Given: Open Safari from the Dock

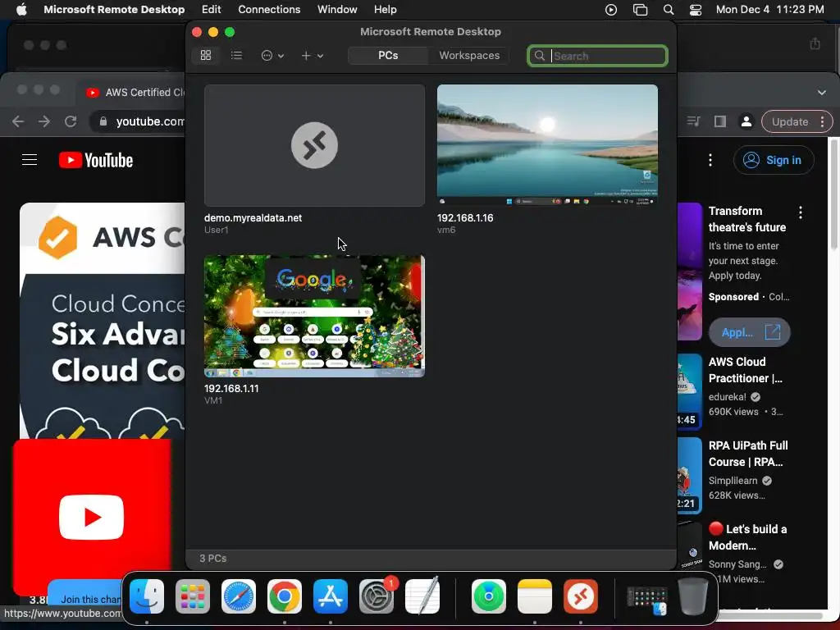Looking at the screenshot, I should click(239, 596).
